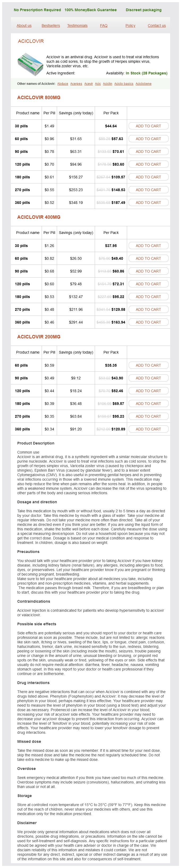Click the Aciclo basics link

[123, 83]
